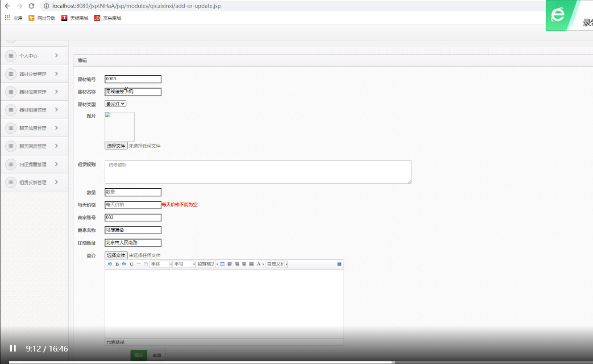Click the 租赁规则 text area

(x=258, y=172)
